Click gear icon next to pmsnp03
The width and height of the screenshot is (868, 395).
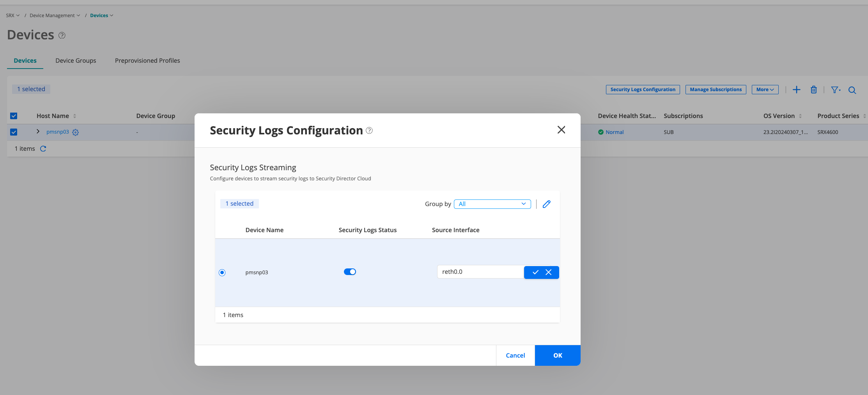76,132
